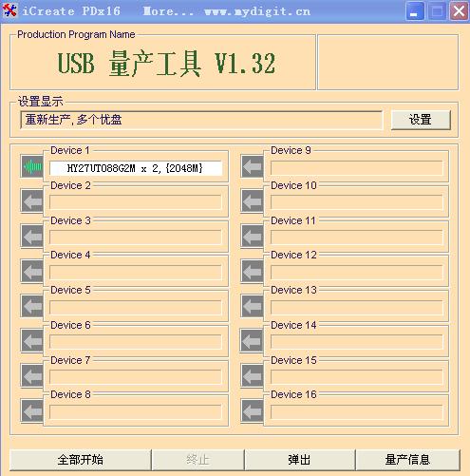The height and width of the screenshot is (476, 470).
Task: Click the empty Device 12 status field
Action: coord(356,273)
